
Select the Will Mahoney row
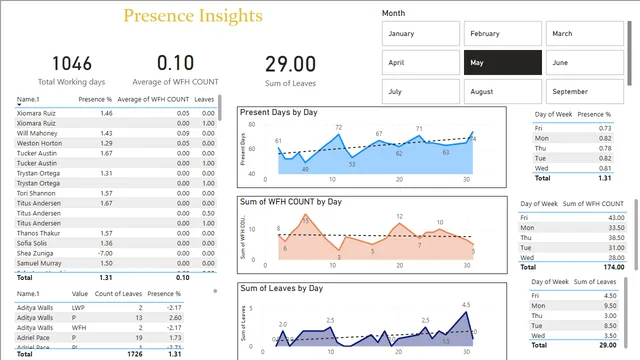[x=116, y=133]
